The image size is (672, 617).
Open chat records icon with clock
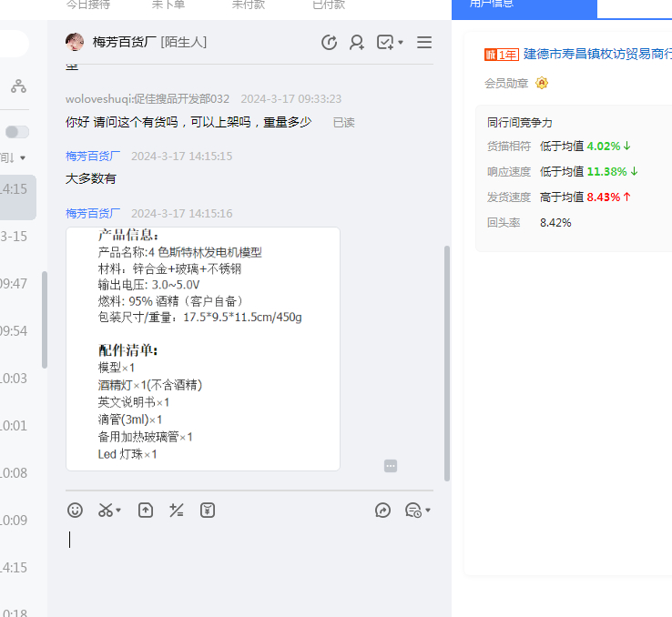[x=413, y=510]
